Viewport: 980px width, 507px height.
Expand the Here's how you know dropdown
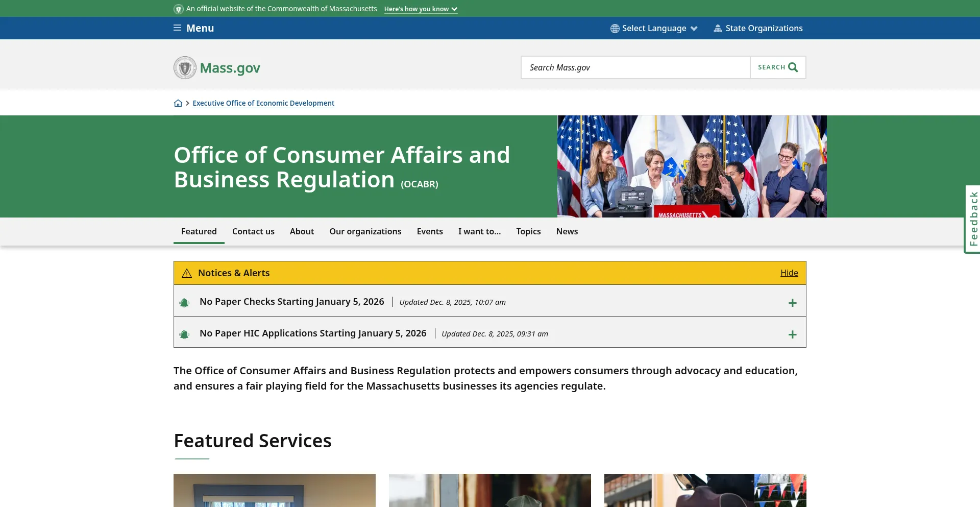[421, 9]
